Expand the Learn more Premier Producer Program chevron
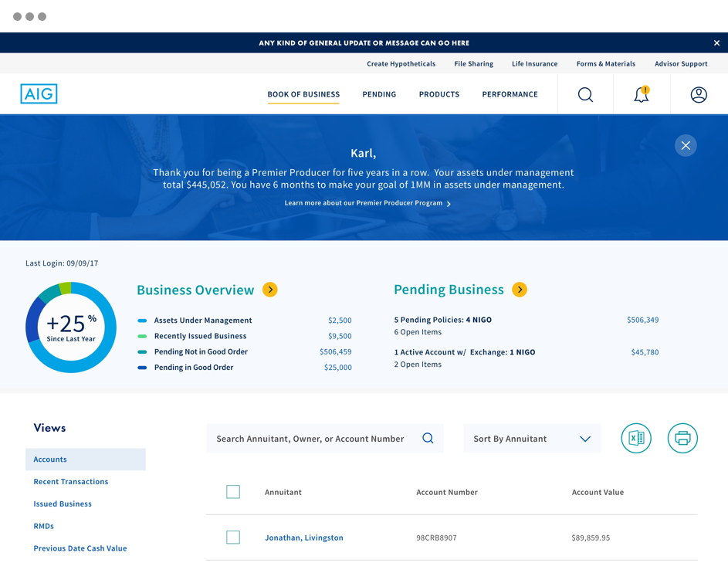Image resolution: width=728 pixels, height=563 pixels. pos(451,204)
